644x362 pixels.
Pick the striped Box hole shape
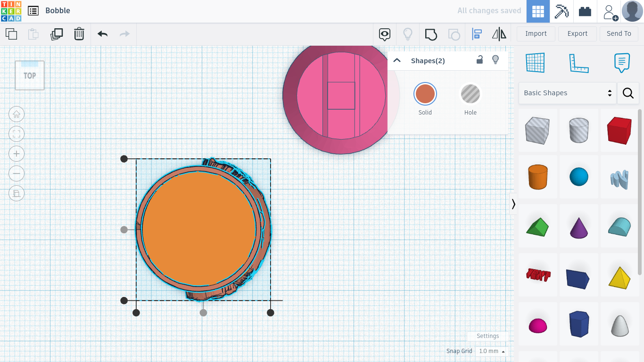[537, 131]
